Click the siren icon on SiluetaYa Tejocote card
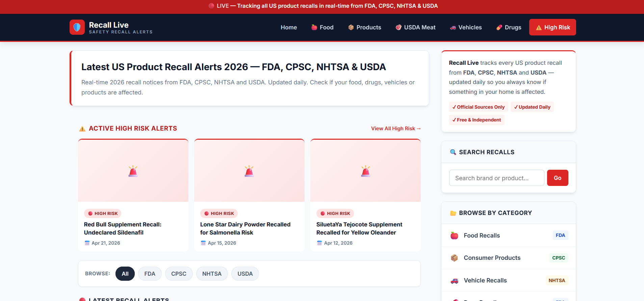This screenshot has height=301, width=644. point(365,171)
